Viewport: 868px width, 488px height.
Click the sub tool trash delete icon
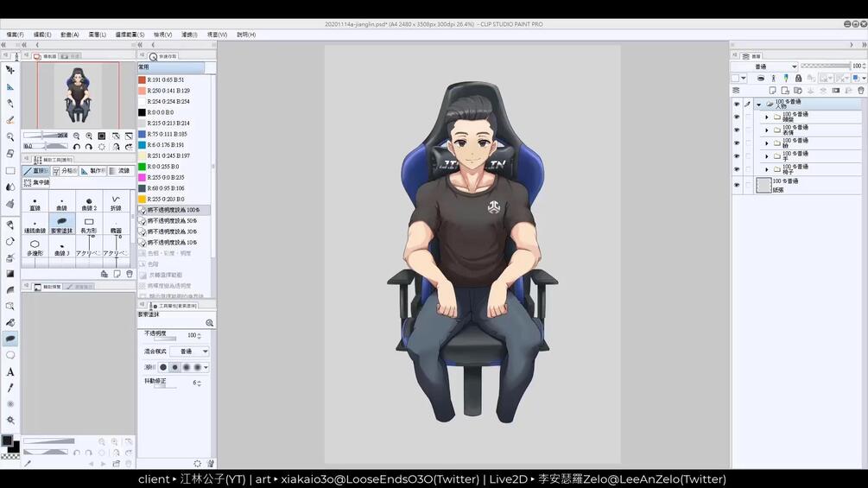[x=129, y=274]
